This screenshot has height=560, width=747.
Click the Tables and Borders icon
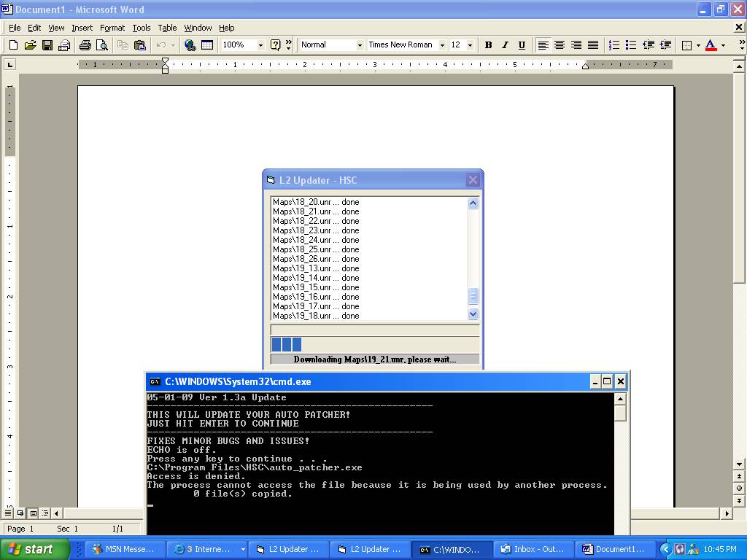click(x=207, y=44)
